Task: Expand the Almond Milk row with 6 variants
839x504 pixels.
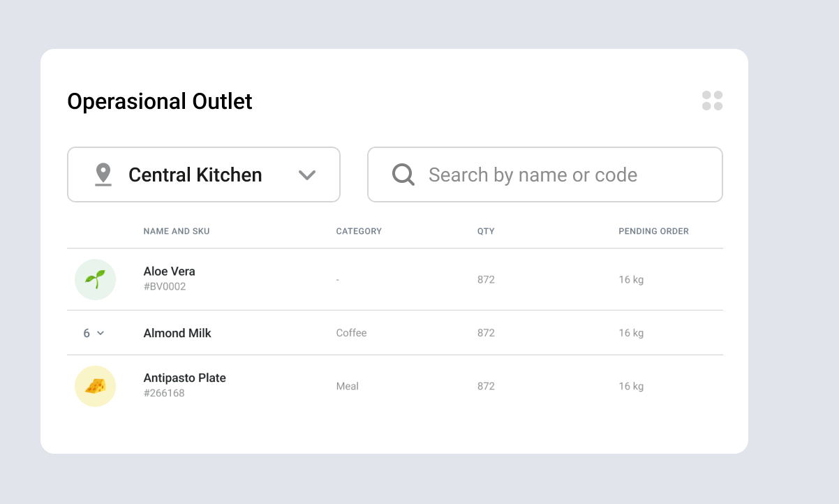Action: click(94, 334)
